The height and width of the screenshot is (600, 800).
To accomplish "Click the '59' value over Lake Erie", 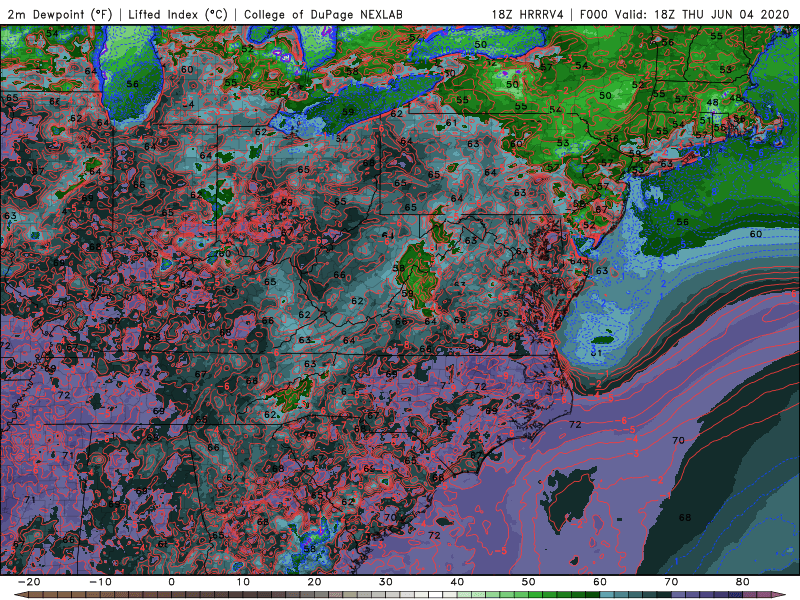I will 348,112.
